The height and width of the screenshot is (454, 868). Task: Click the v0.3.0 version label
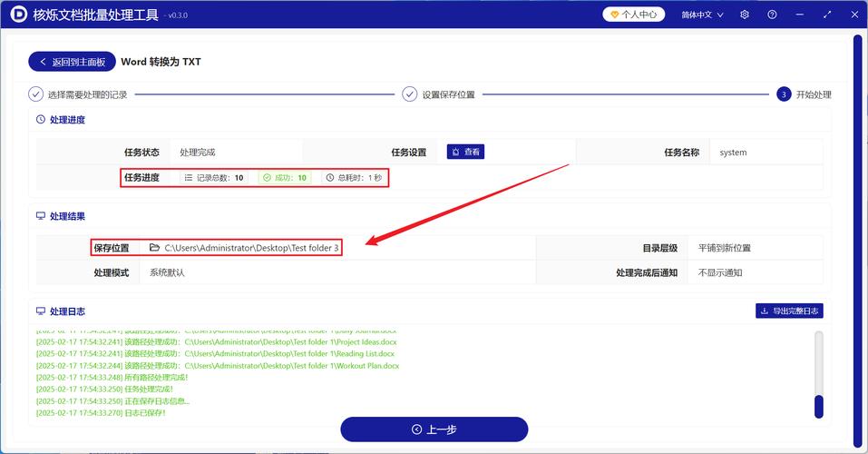click(177, 15)
